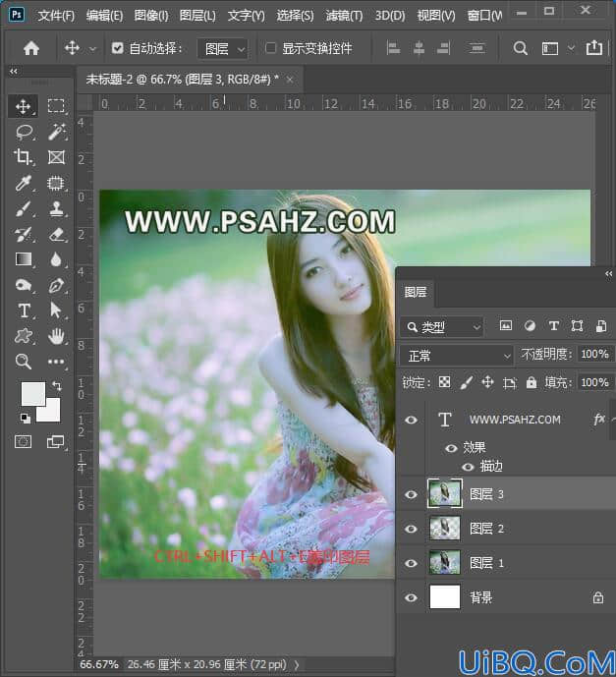Image resolution: width=616 pixels, height=677 pixels.
Task: Select the Rectangular Marquee tool
Action: coord(56,106)
